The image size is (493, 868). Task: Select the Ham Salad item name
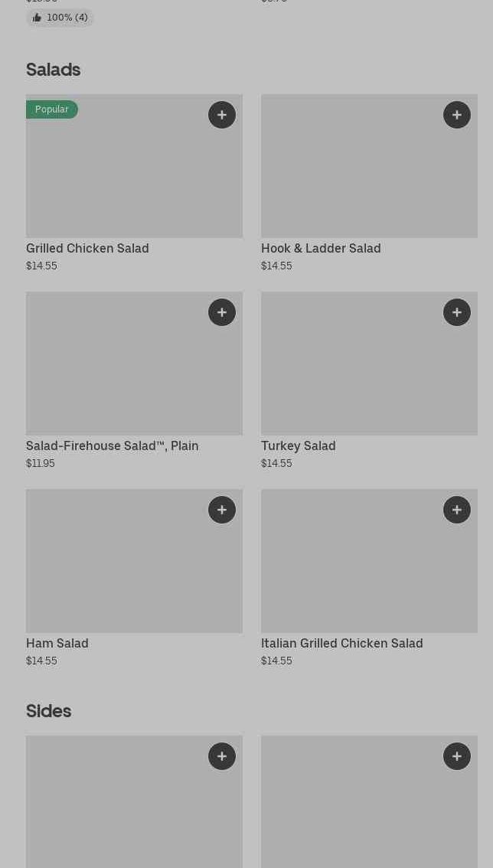(57, 643)
